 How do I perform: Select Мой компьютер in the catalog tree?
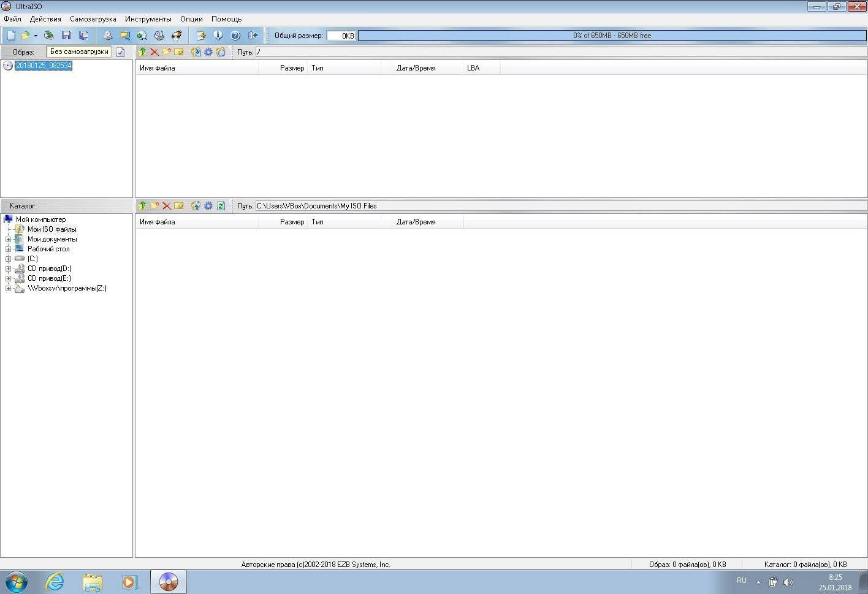click(x=40, y=219)
